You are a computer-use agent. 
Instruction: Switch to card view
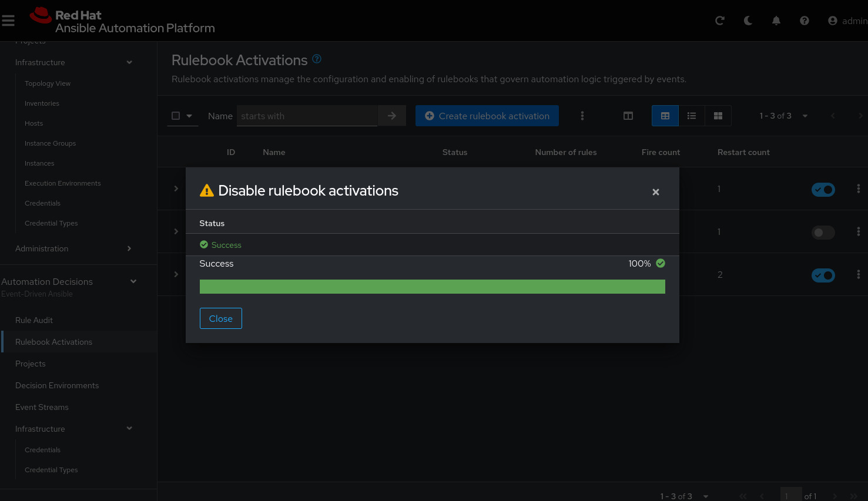[718, 116]
